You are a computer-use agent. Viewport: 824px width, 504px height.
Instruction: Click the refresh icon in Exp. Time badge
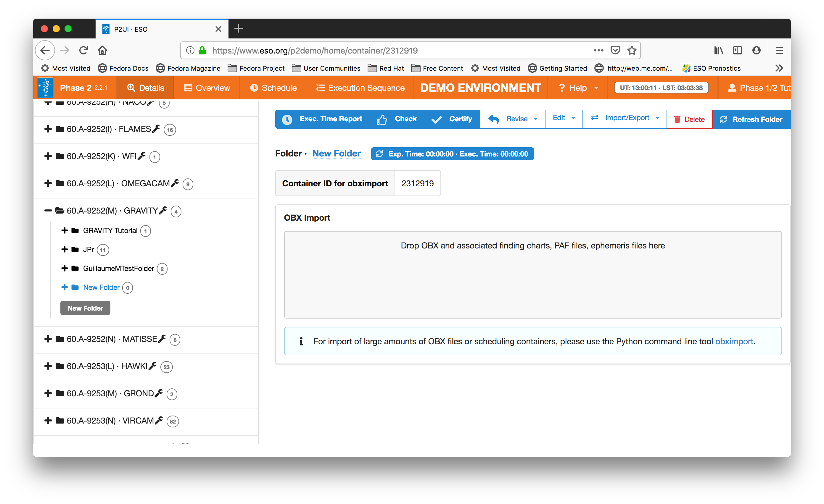(379, 154)
